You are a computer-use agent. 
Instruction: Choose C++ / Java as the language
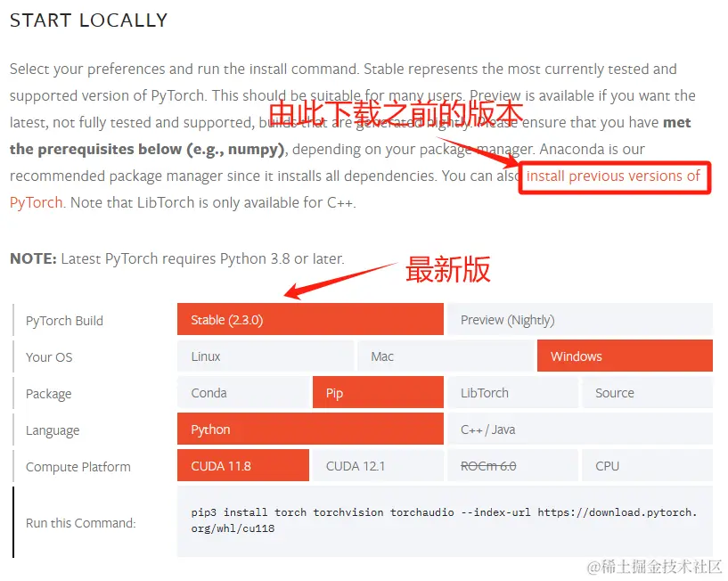click(x=580, y=430)
